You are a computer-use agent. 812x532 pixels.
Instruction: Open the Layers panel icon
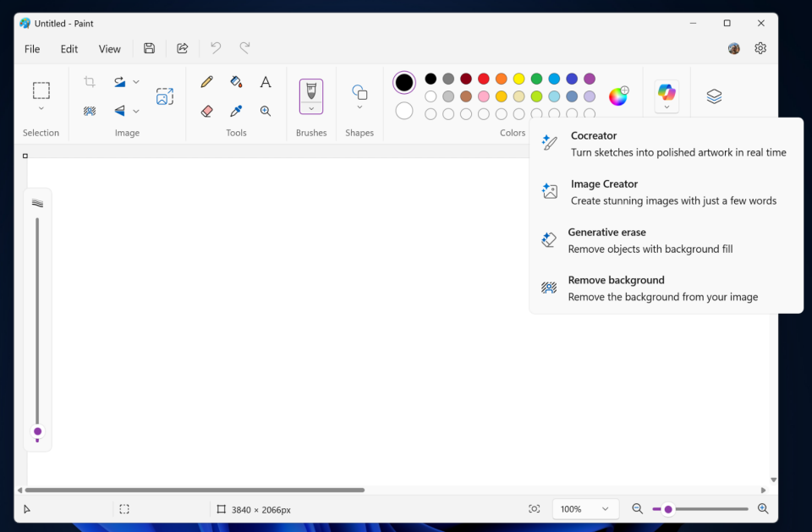[714, 96]
